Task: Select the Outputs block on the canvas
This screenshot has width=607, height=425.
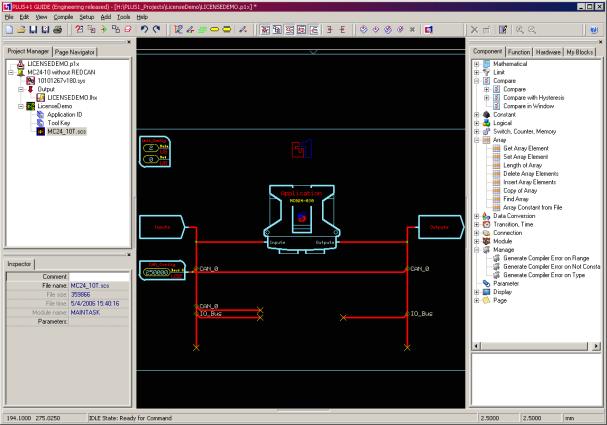Action: click(x=441, y=227)
